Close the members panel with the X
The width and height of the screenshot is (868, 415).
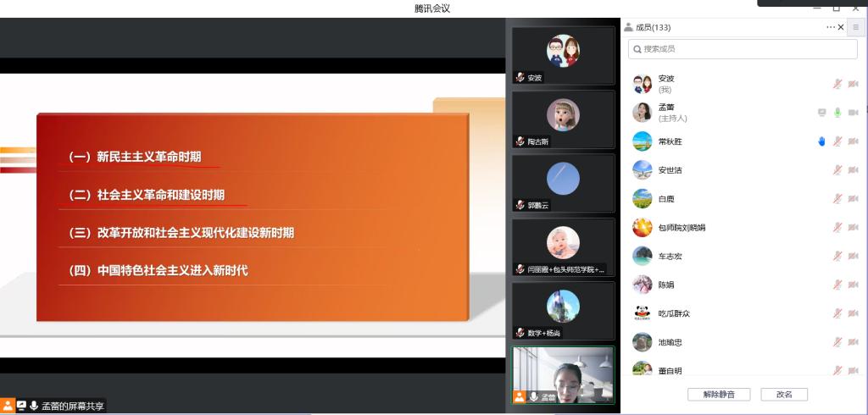tap(841, 27)
